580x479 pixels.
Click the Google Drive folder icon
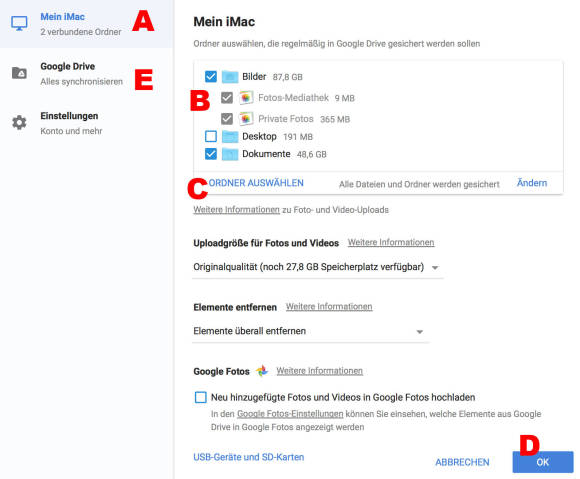[19, 73]
